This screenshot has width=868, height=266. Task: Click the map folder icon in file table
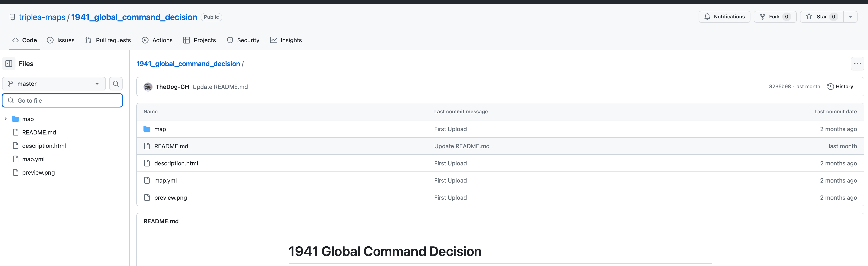click(x=147, y=129)
